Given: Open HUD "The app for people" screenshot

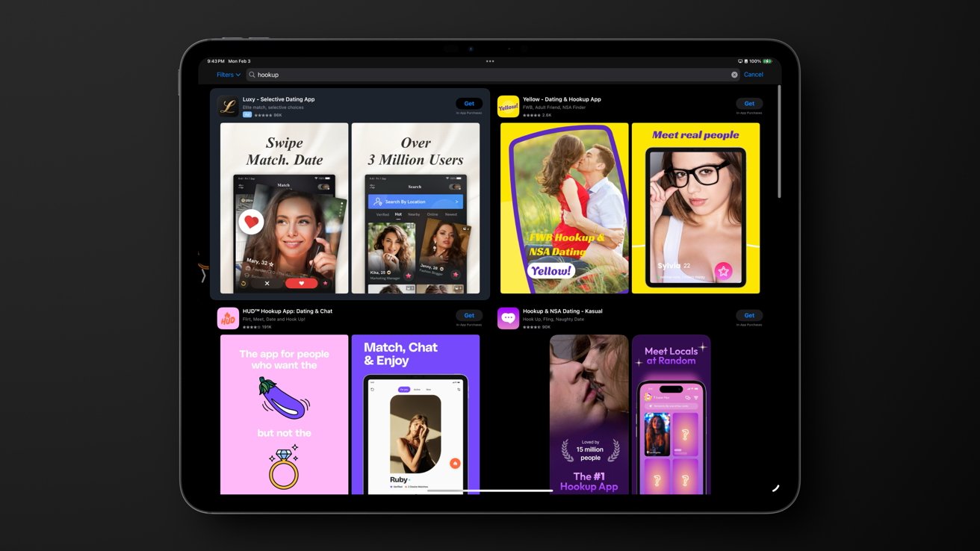Looking at the screenshot, I should (x=285, y=414).
